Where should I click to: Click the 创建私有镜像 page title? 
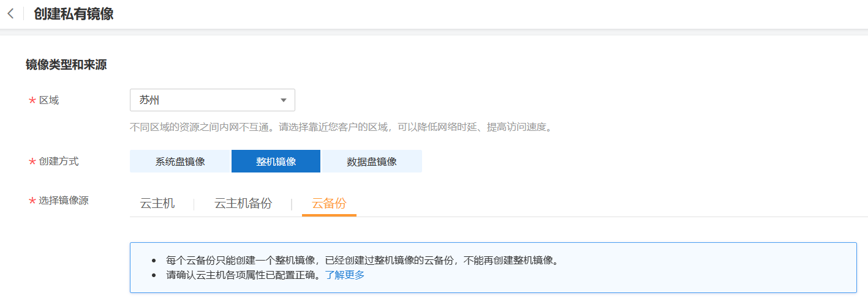pos(74,14)
